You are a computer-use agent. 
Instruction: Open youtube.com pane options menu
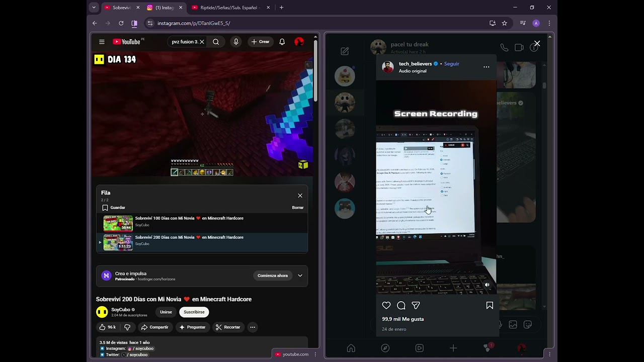pyautogui.click(x=315, y=354)
